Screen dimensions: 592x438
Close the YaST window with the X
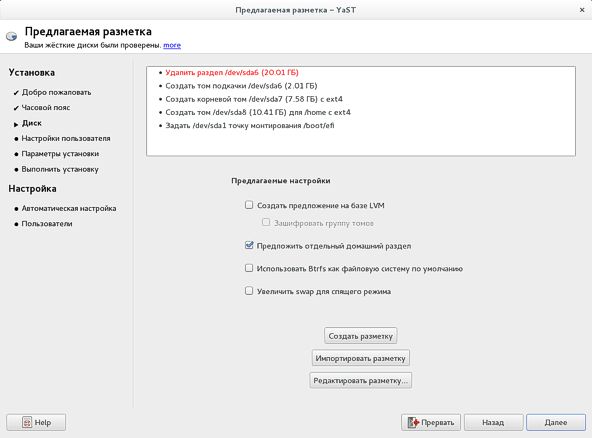coord(582,10)
